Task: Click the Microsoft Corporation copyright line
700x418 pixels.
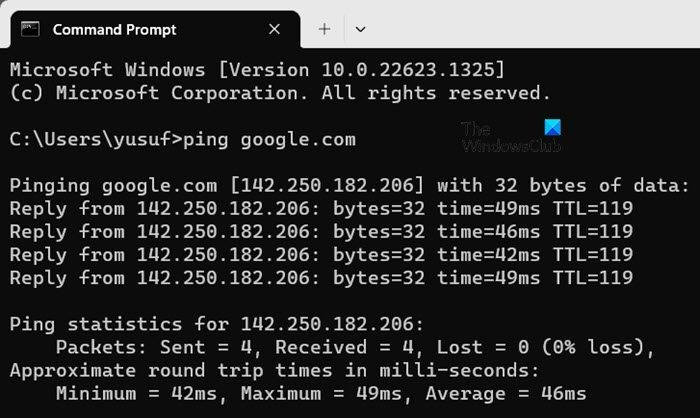Action: [x=280, y=93]
